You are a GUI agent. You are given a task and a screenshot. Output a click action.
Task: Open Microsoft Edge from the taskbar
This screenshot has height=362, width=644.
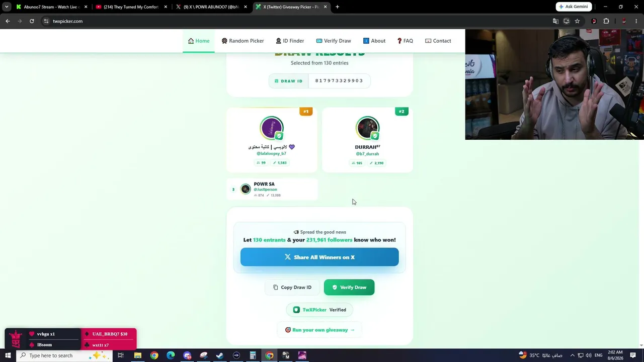pyautogui.click(x=171, y=355)
